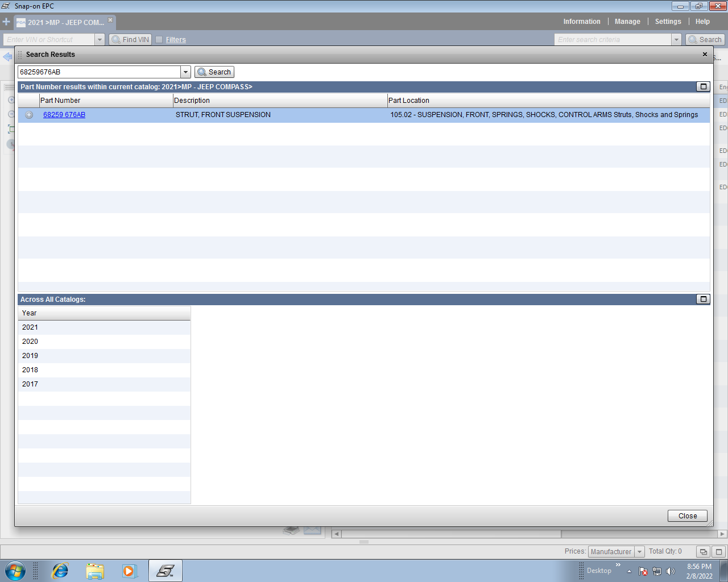Screen dimensions: 728x582
Task: Click Show Desktop button at taskbar end
Action: pyautogui.click(x=724, y=571)
